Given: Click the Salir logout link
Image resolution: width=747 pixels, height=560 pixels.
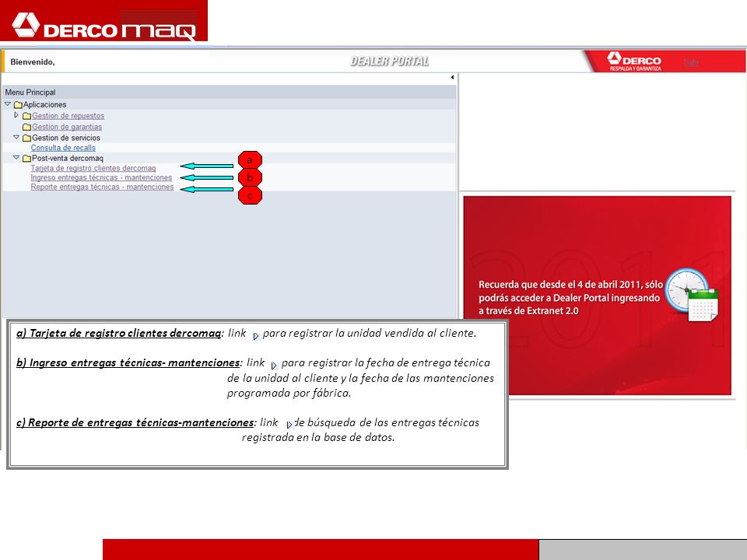Looking at the screenshot, I should 691,62.
